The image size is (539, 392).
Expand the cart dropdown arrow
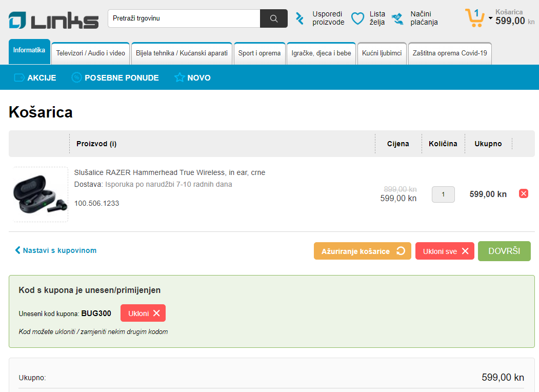[490, 18]
